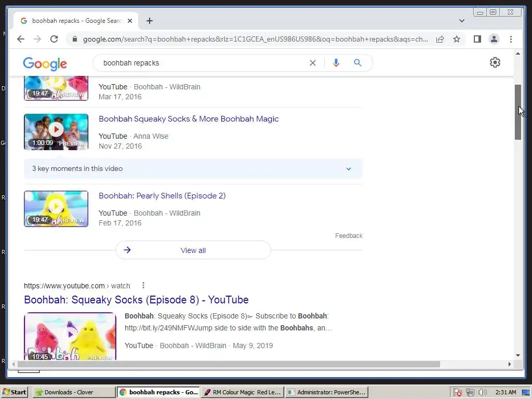Expand 3 key moments in this video
The width and height of the screenshot is (532, 399).
click(x=193, y=169)
